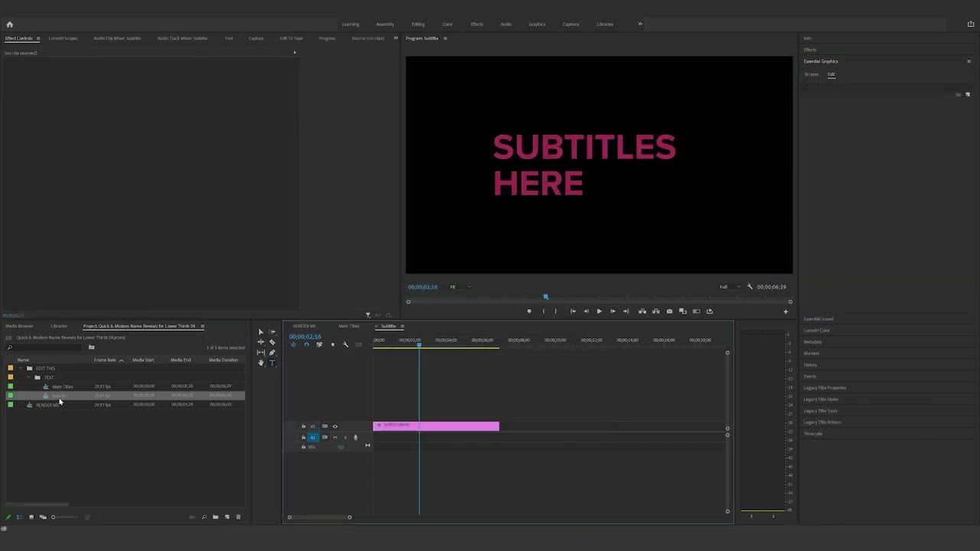Viewport: 980px width, 551px height.
Task: Open timeline display settings wrench
Action: [345, 344]
